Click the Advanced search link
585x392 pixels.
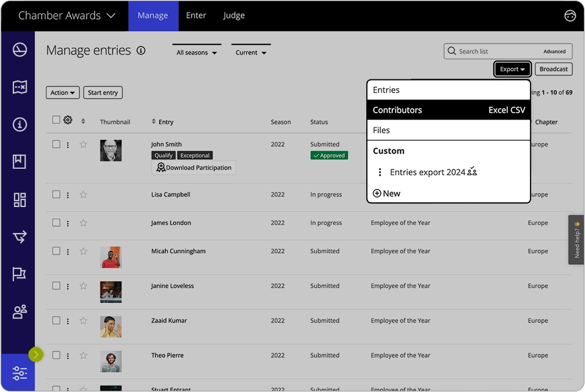click(x=554, y=51)
